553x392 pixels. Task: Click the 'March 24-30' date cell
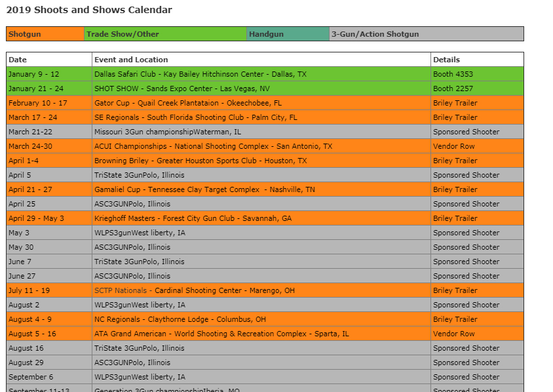[49, 146]
